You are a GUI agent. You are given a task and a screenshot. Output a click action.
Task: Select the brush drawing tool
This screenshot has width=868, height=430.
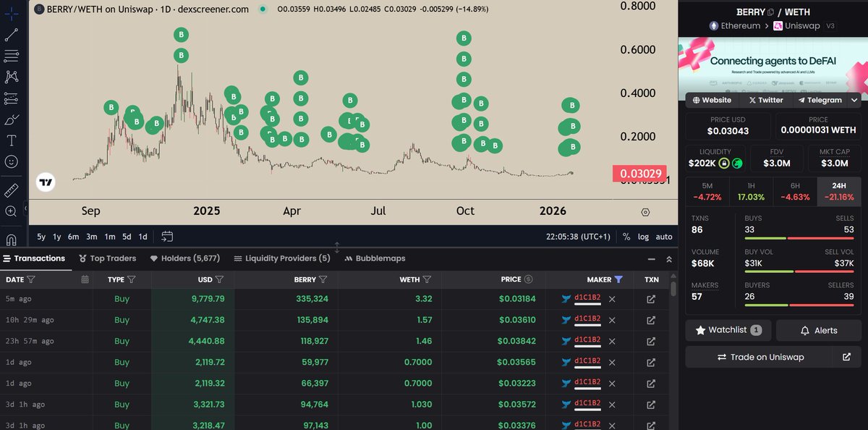[x=12, y=119]
